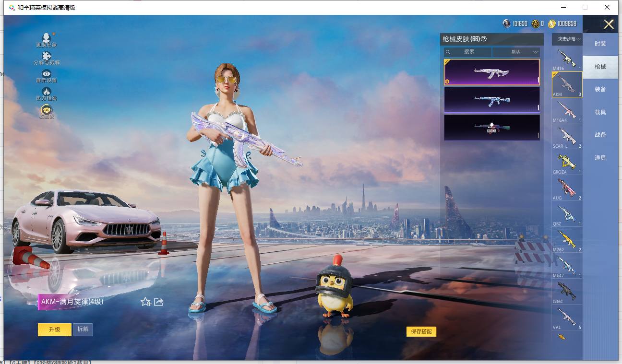Expand the 突击步枪 weapon type dropdown
Image resolution: width=622 pixels, height=364 pixels.
pos(567,39)
